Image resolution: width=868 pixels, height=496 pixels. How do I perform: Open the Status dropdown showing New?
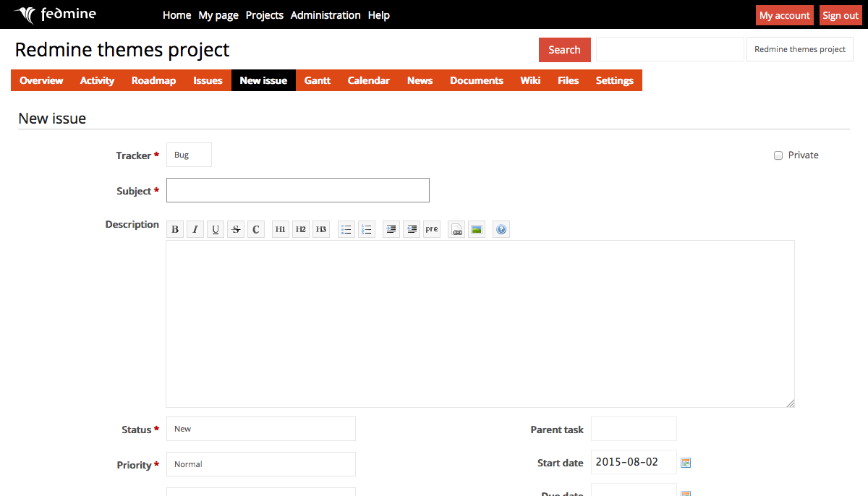(x=261, y=429)
